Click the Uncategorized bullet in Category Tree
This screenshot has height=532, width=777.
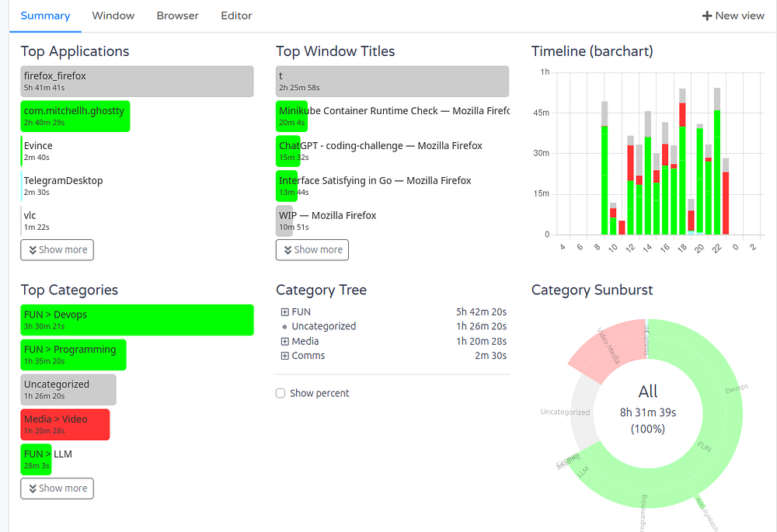coord(284,327)
